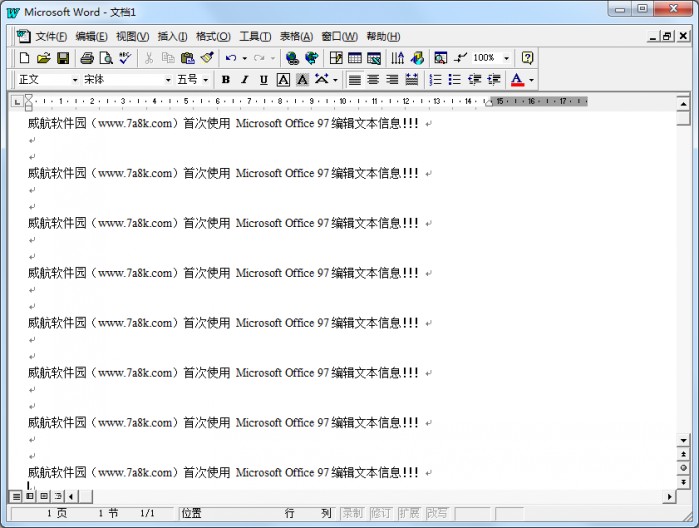
Task: Expand the character scaling dropdown arrow
Action: (x=335, y=80)
